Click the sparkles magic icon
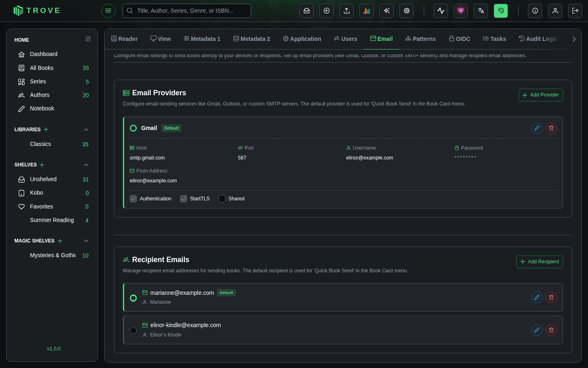The width and height of the screenshot is (588, 368). [386, 11]
